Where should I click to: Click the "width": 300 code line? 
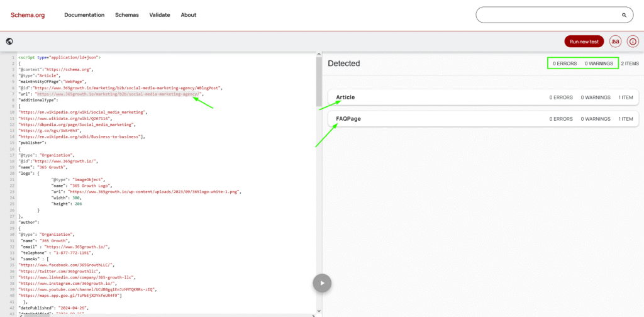click(x=66, y=197)
